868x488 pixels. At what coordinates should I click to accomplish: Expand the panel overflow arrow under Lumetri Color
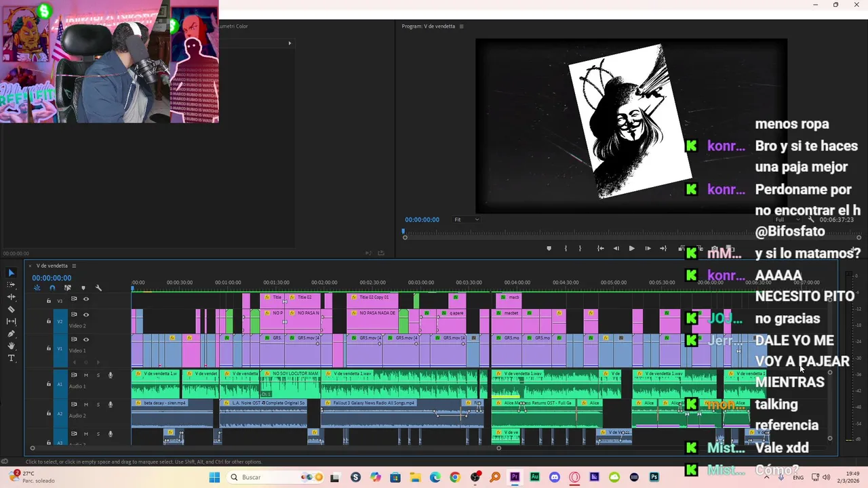[x=290, y=43]
